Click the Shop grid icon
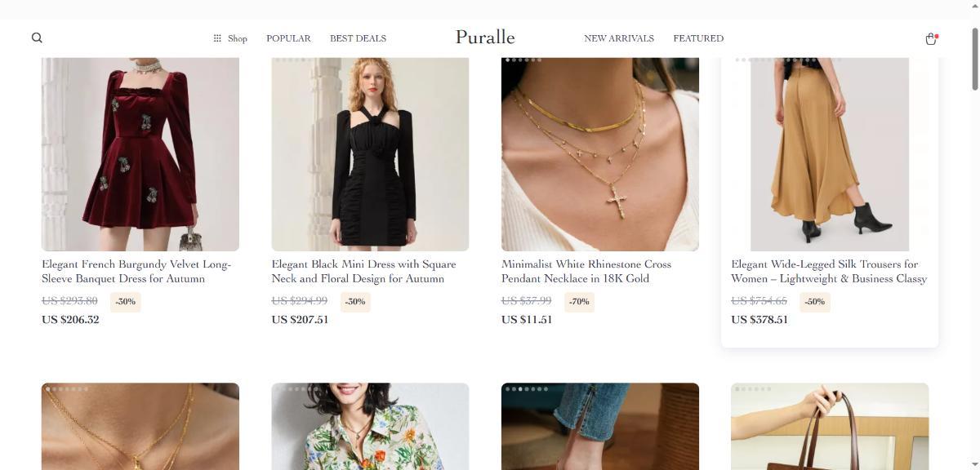This screenshot has height=470, width=980. [x=217, y=38]
